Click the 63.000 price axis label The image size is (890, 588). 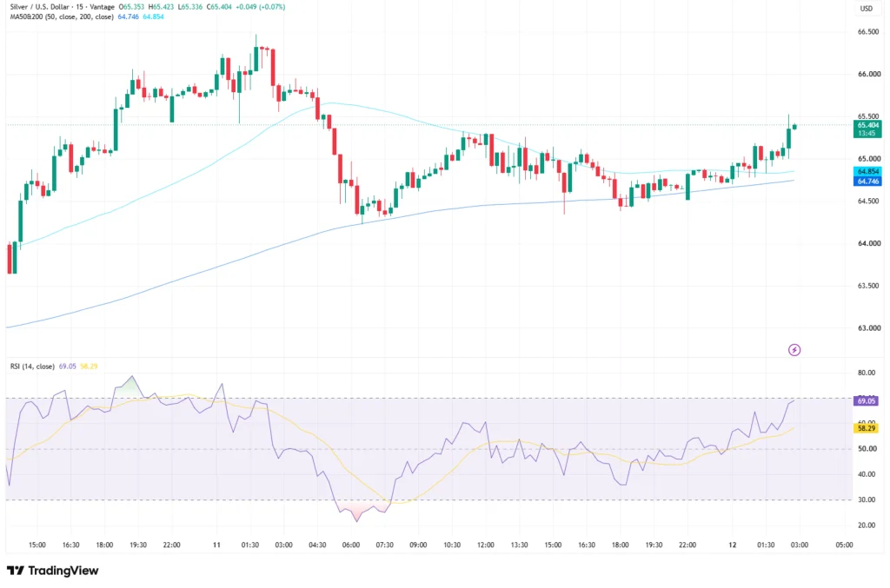coord(869,327)
